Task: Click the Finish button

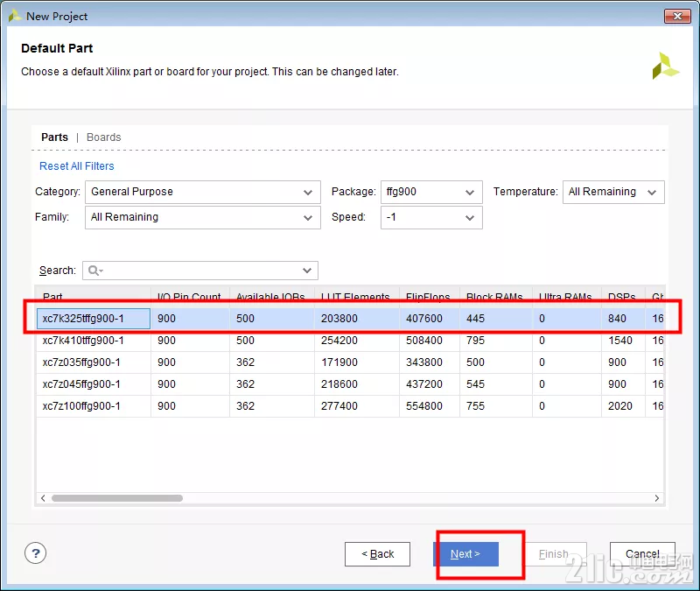Action: [x=554, y=554]
